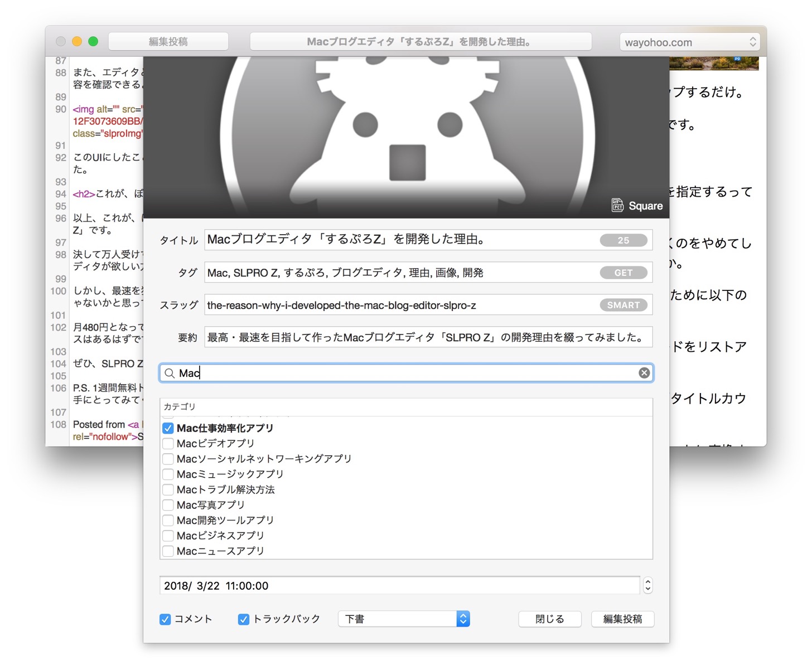The image size is (812, 660).
Task: Open the wayohoo.com blog selector
Action: 689,42
